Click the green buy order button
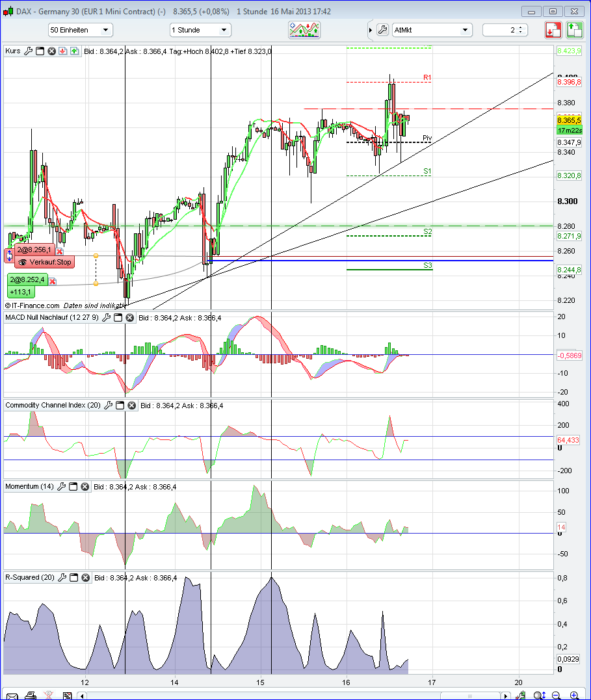Viewport: 591px width, 700px height. pos(575,30)
